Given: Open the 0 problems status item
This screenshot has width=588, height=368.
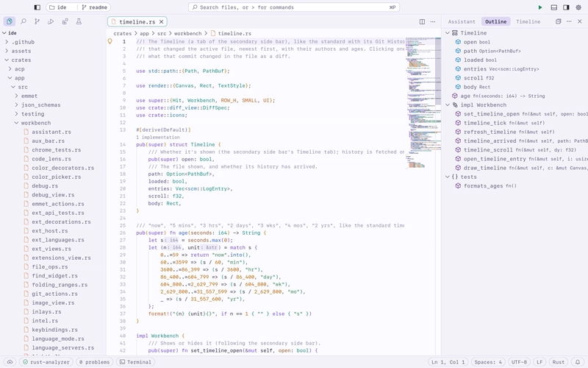Looking at the screenshot, I should [x=94, y=362].
